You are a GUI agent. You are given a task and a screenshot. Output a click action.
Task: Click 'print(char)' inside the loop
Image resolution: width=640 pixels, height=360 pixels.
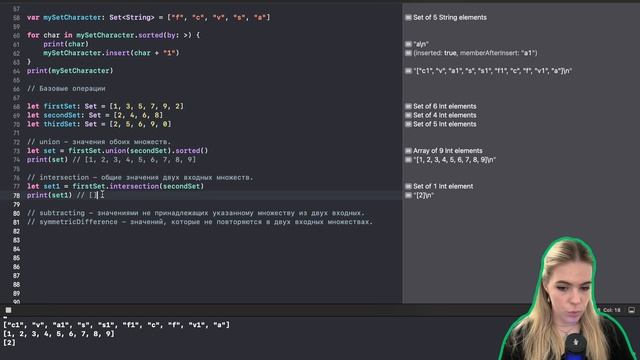(x=66, y=44)
